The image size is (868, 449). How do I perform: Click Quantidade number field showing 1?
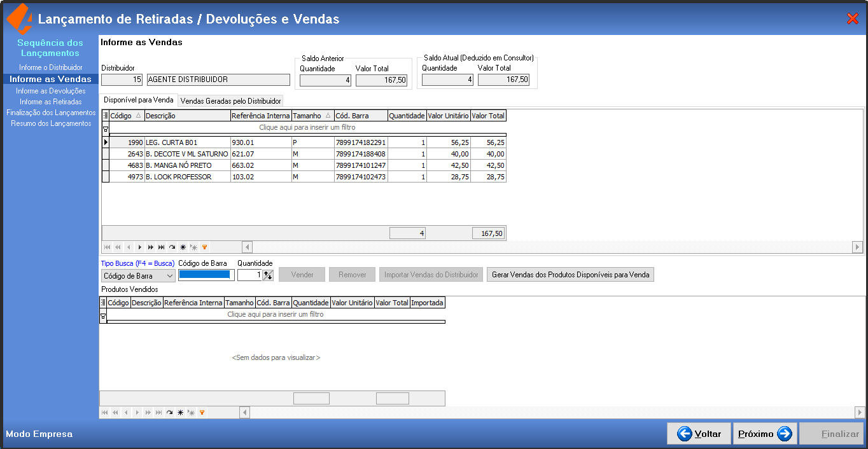(249, 275)
